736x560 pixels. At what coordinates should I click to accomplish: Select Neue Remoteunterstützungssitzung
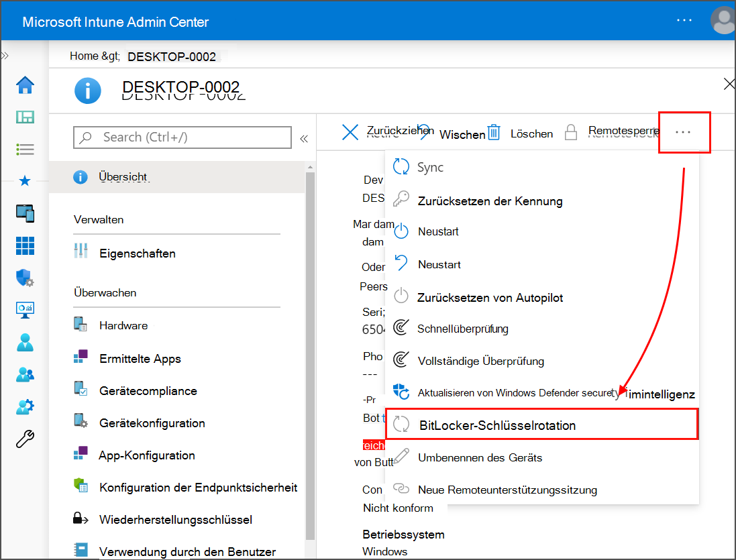click(x=542, y=490)
